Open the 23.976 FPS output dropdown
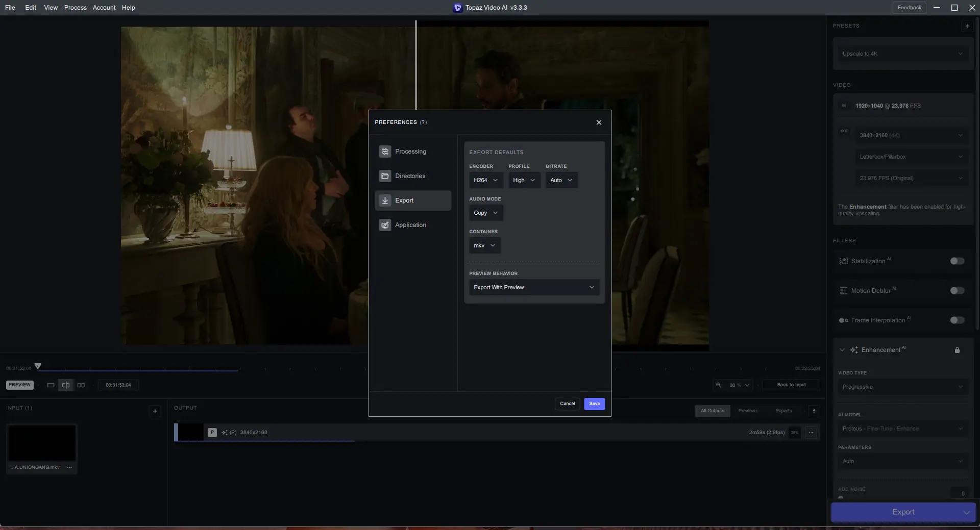 tap(911, 178)
